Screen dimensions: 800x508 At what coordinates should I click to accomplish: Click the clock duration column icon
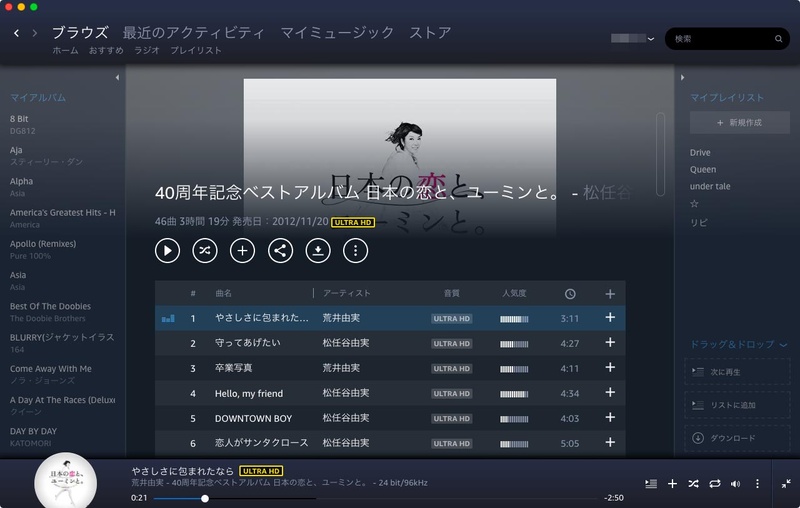pyautogui.click(x=570, y=294)
